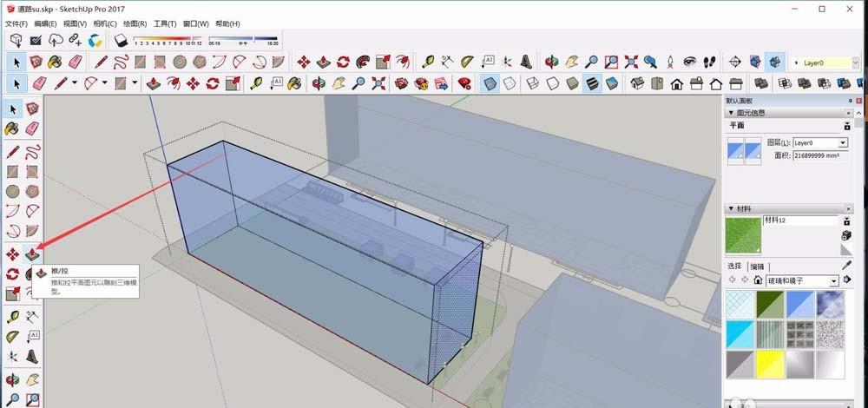This screenshot has width=868, height=408.
Task: Select the Walk footprints tool
Action: (710, 62)
